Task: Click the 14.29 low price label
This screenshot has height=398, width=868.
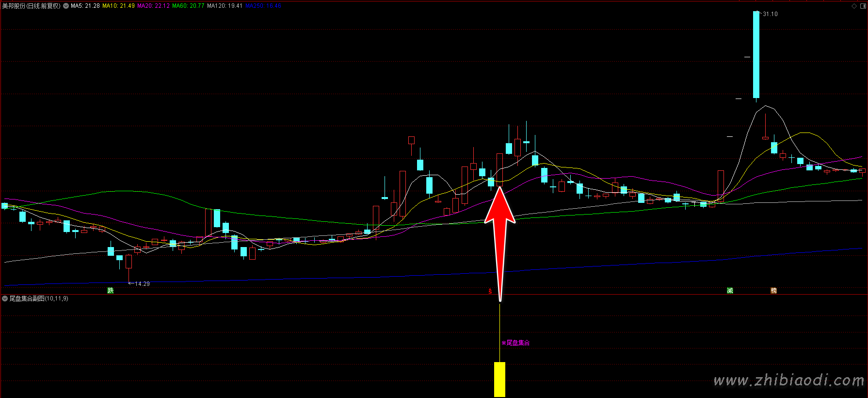Action: click(x=142, y=284)
